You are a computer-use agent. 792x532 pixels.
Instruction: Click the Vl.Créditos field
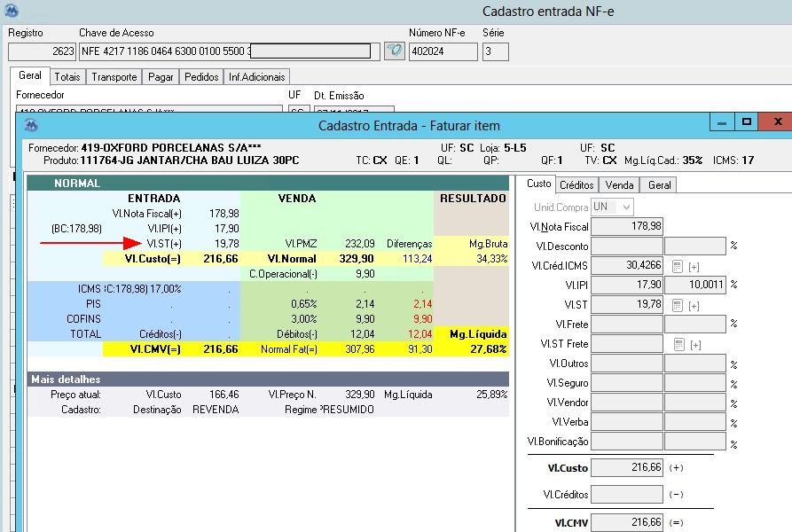click(627, 494)
